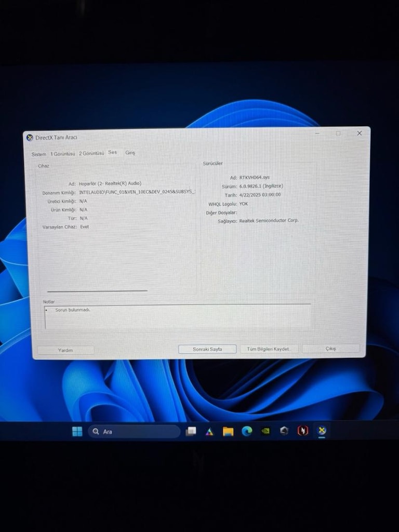
Task: Select the Ses tab
Action: point(112,152)
